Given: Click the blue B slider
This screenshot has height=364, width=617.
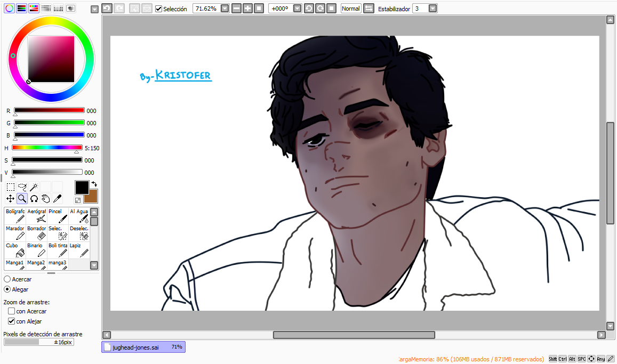Looking at the screenshot, I should coord(49,135).
